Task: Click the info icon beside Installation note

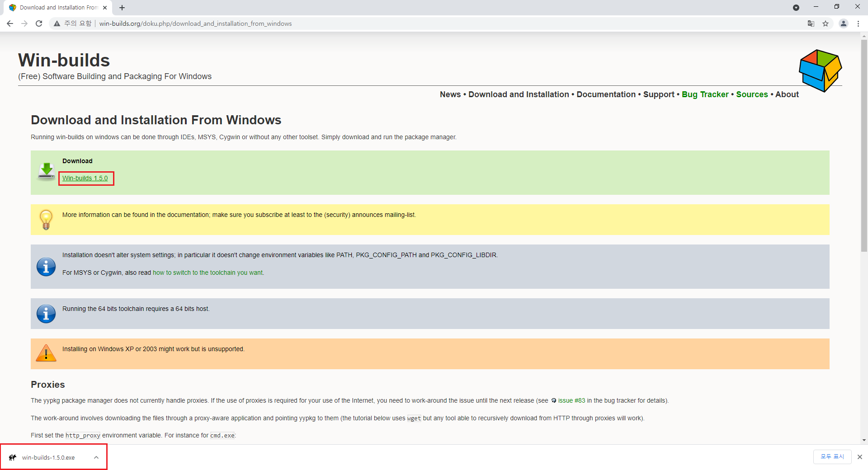Action: tap(46, 267)
